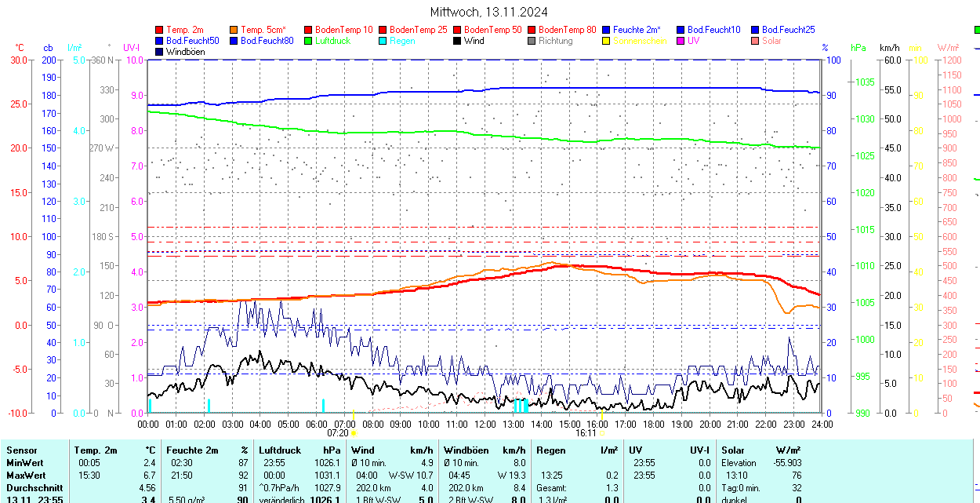The image size is (980, 503).
Task: Select the BodenTemp 10 legend label
Action: point(343,30)
